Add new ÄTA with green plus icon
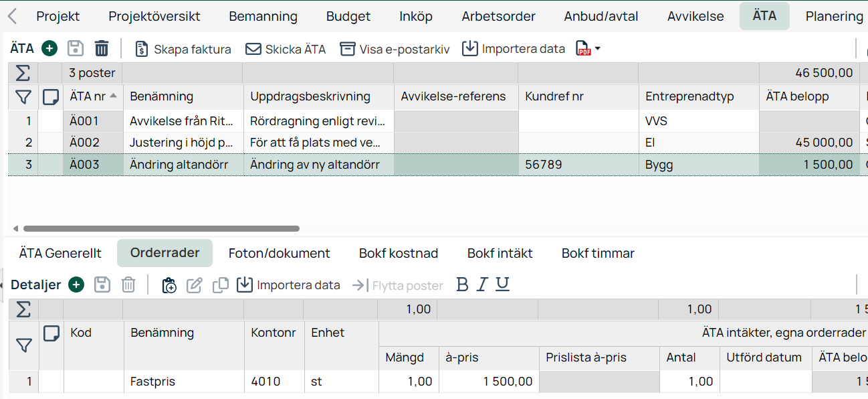Viewport: 868px width, 399px height. coord(49,48)
